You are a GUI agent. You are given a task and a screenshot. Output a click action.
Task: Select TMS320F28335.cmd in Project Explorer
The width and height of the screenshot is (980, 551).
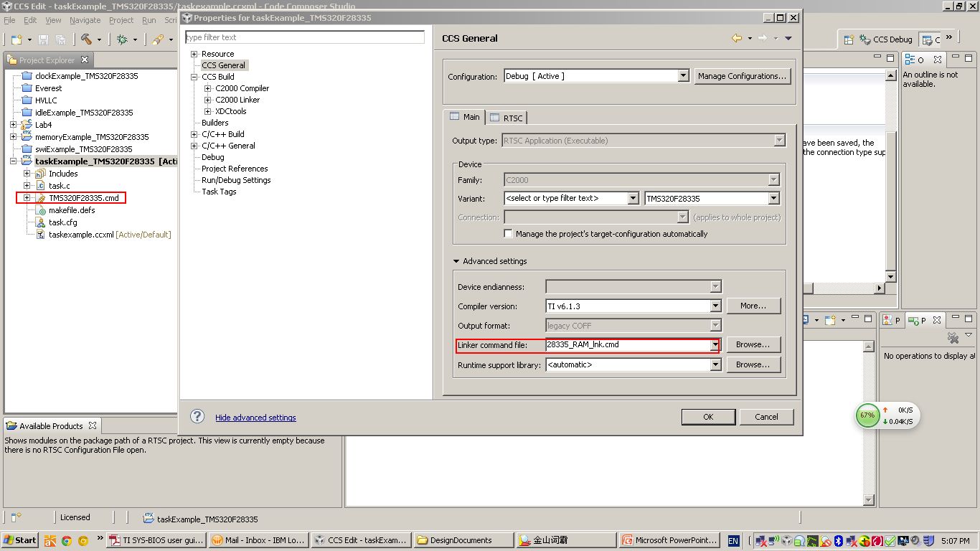[83, 198]
